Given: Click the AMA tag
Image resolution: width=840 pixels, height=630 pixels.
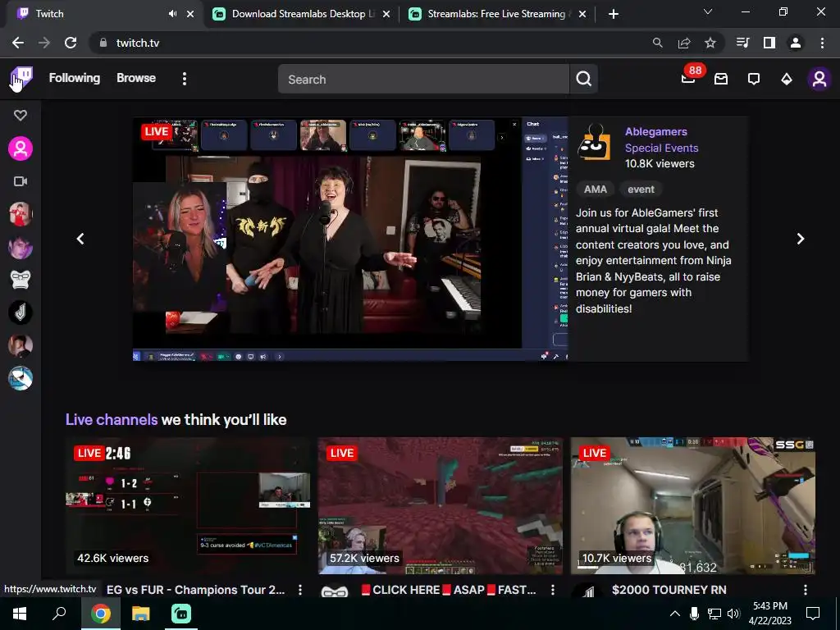Looking at the screenshot, I should 596,189.
